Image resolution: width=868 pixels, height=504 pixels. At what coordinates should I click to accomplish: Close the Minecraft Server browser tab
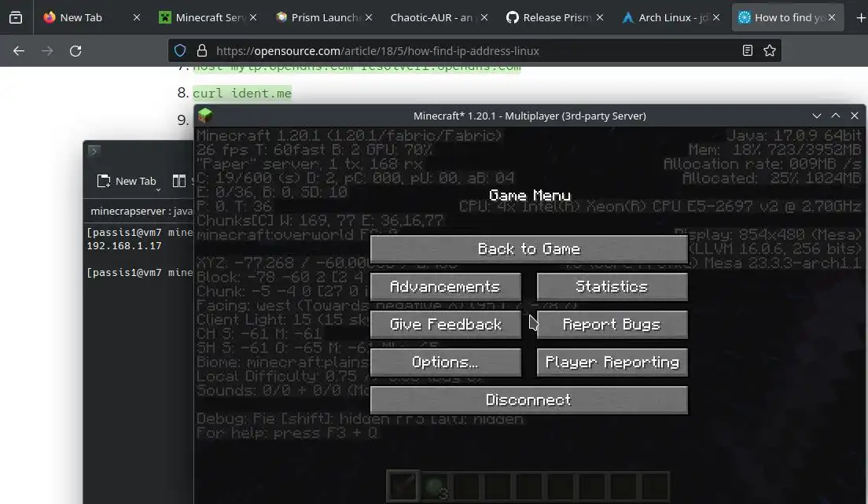tap(253, 18)
